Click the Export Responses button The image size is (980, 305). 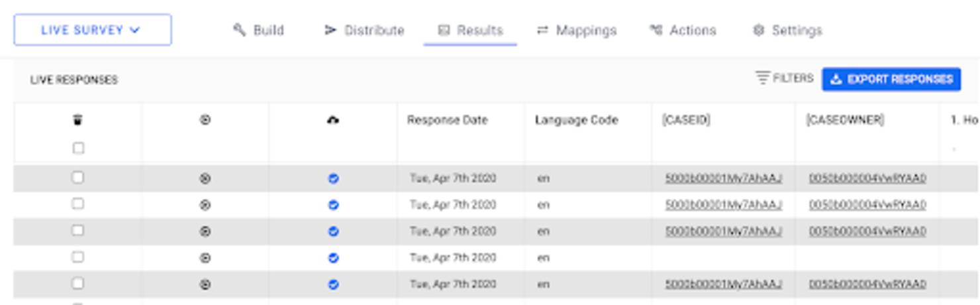click(x=891, y=79)
